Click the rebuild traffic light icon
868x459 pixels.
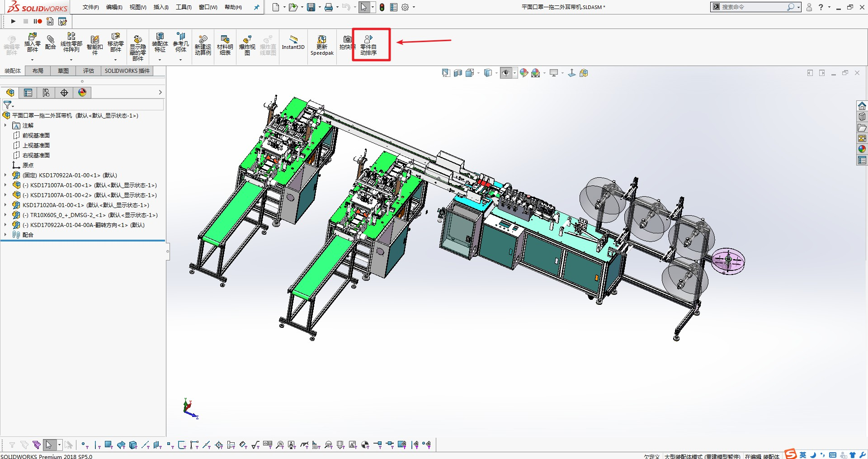click(382, 7)
